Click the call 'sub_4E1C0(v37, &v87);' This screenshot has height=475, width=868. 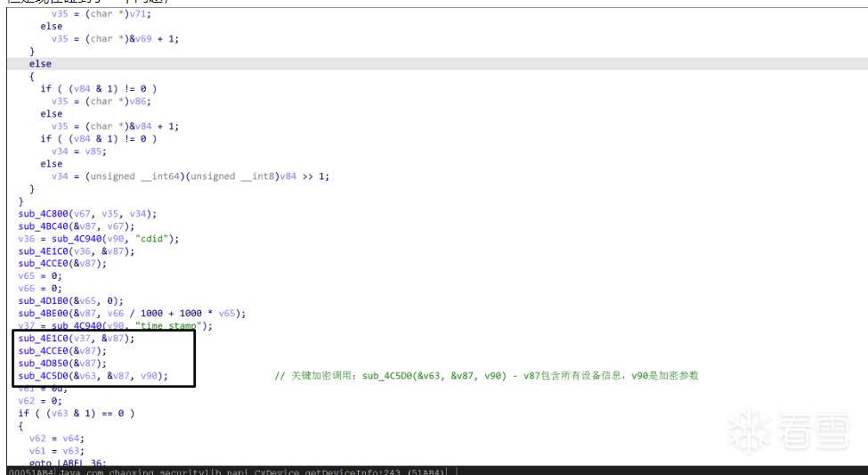coord(77,339)
